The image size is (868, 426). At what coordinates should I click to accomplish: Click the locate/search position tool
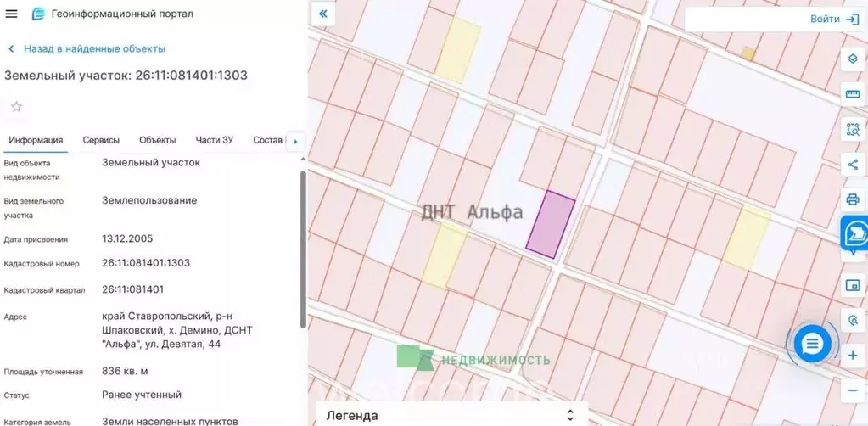pyautogui.click(x=853, y=320)
